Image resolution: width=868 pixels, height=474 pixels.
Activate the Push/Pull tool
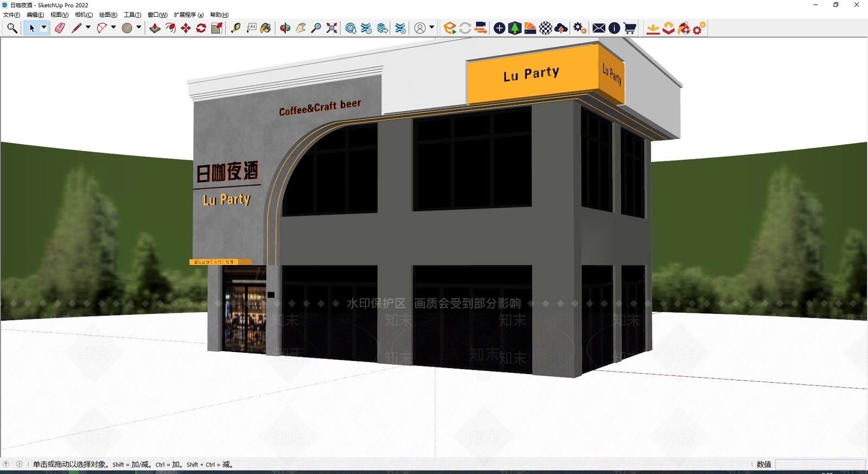[x=155, y=28]
